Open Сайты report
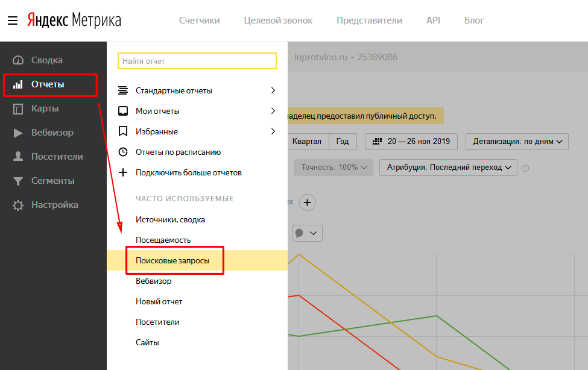 tap(147, 342)
